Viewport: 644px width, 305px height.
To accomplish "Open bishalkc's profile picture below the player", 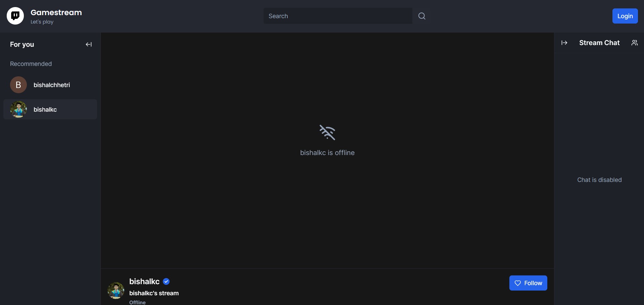I will 116,290.
